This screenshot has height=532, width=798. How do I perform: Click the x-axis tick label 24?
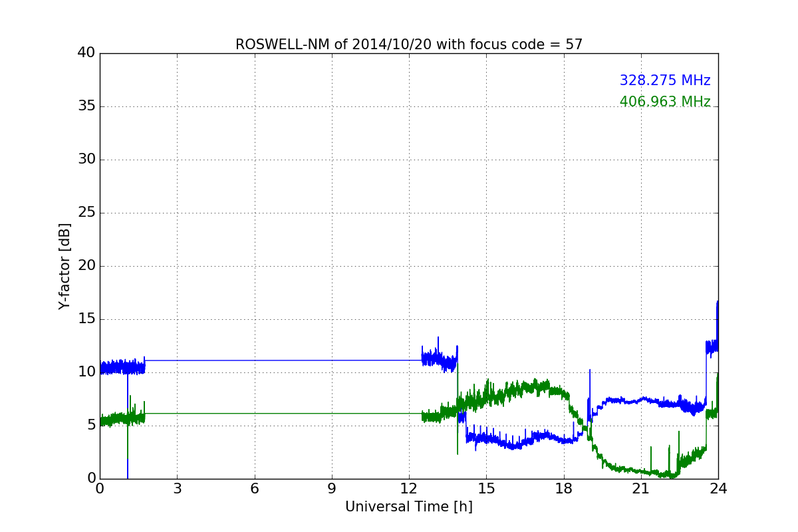tap(718, 489)
